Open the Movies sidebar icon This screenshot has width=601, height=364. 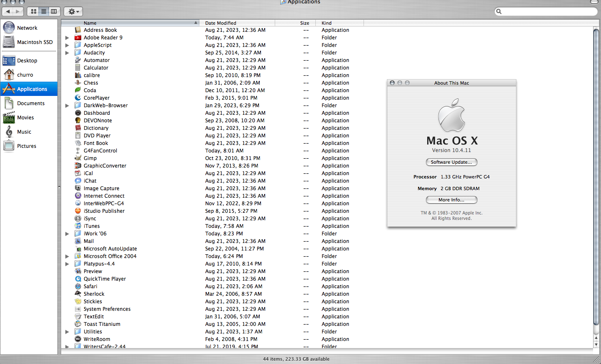(x=9, y=117)
